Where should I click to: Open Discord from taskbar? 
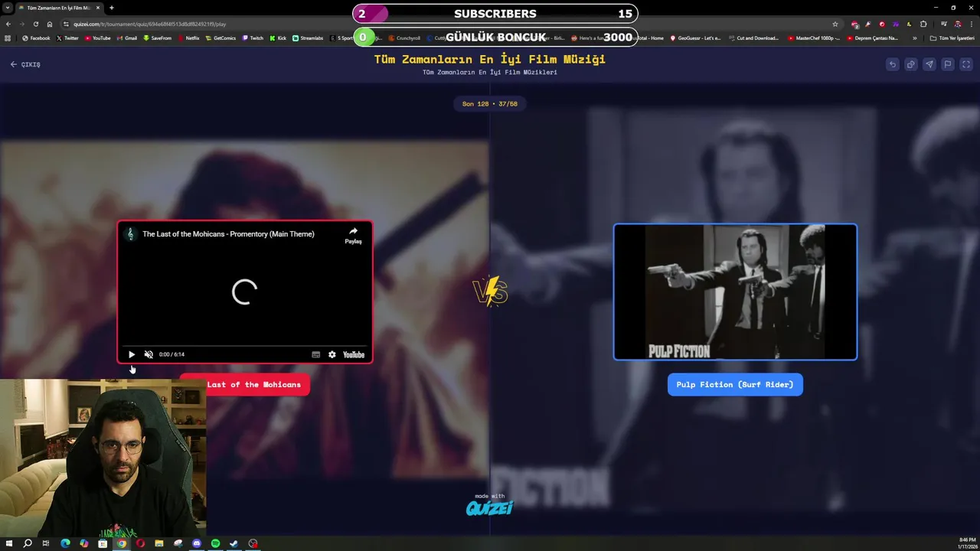[x=197, y=543]
